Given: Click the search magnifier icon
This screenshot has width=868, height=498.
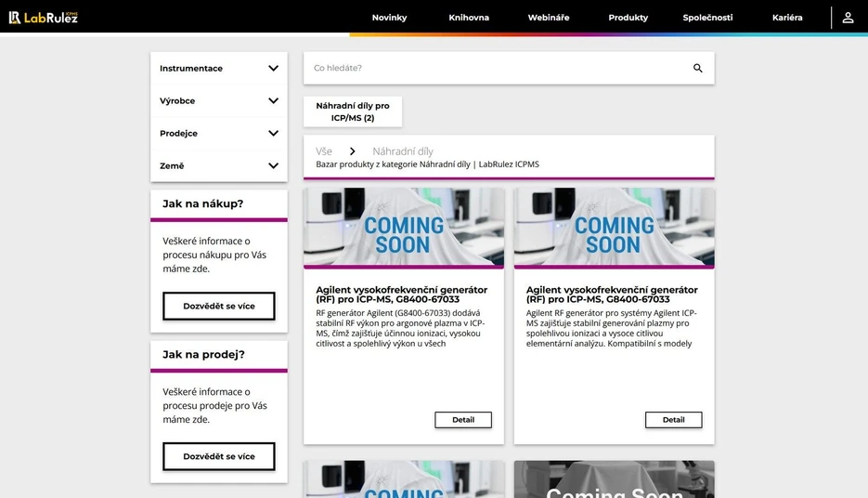Looking at the screenshot, I should click(698, 68).
